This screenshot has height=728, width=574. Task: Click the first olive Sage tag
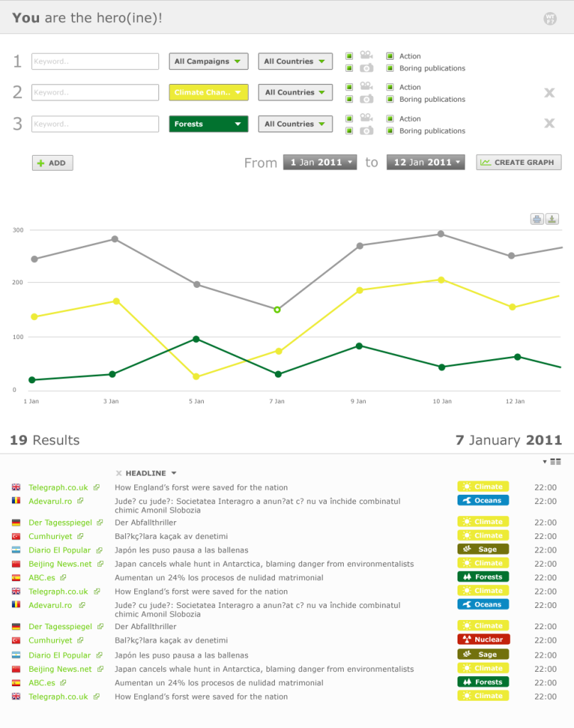click(483, 549)
